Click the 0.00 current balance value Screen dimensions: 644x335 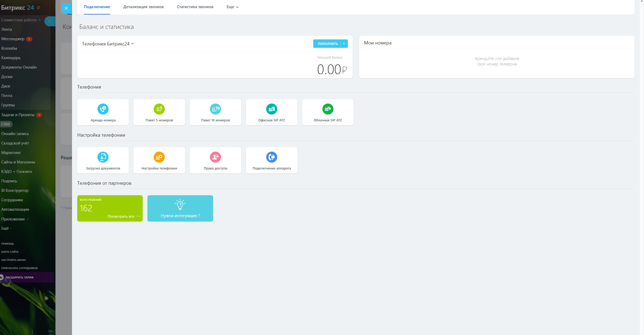click(x=332, y=70)
